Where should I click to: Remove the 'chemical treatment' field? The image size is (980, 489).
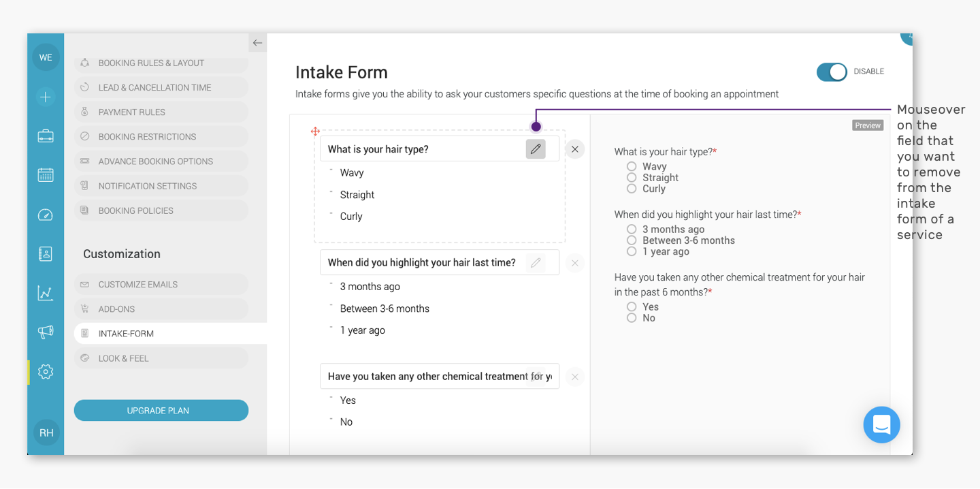click(575, 377)
